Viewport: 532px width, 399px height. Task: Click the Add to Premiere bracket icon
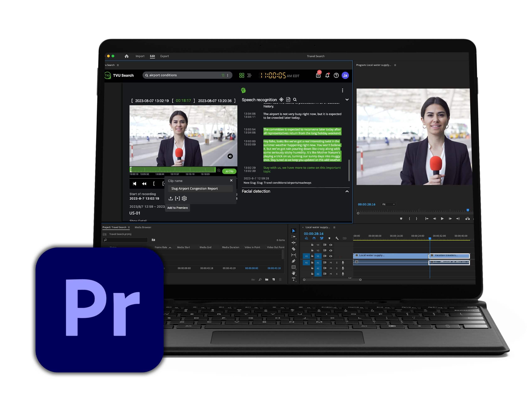point(177,198)
